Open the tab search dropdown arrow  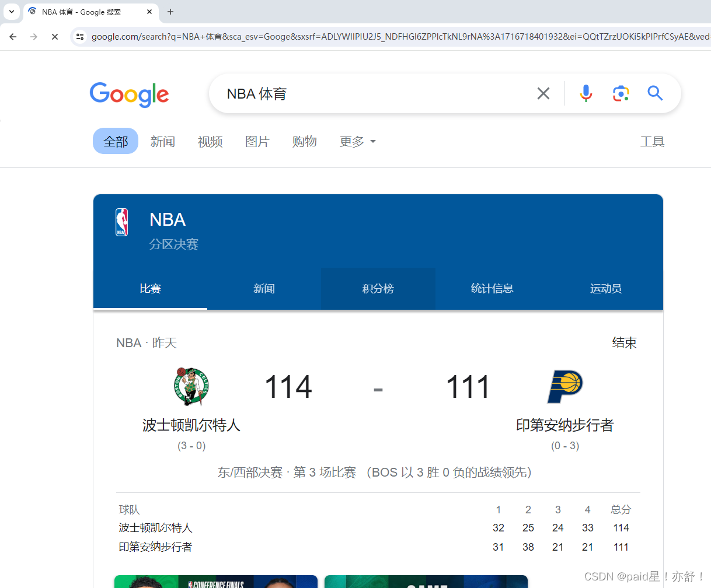(12, 12)
